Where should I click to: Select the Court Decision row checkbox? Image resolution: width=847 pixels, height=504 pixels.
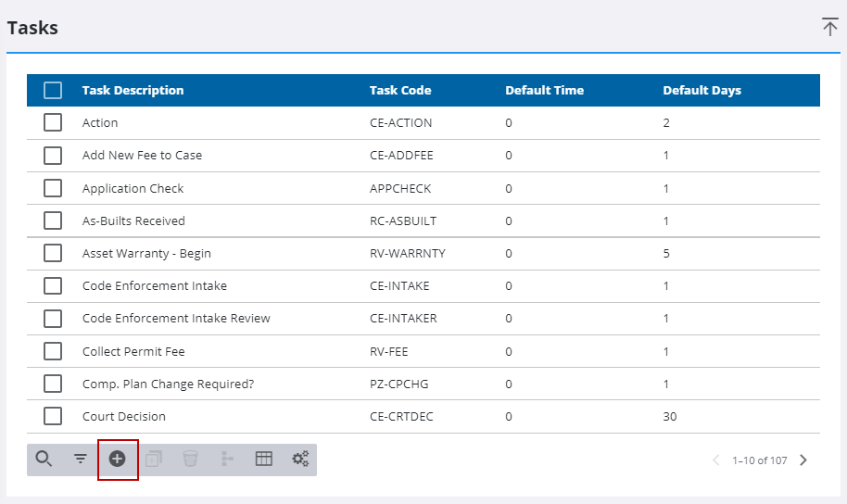(53, 416)
